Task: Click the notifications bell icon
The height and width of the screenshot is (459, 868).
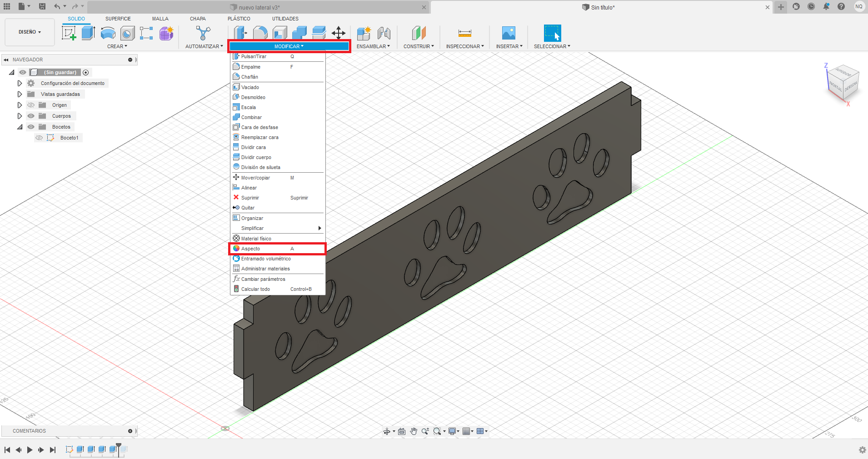Action: click(x=826, y=6)
